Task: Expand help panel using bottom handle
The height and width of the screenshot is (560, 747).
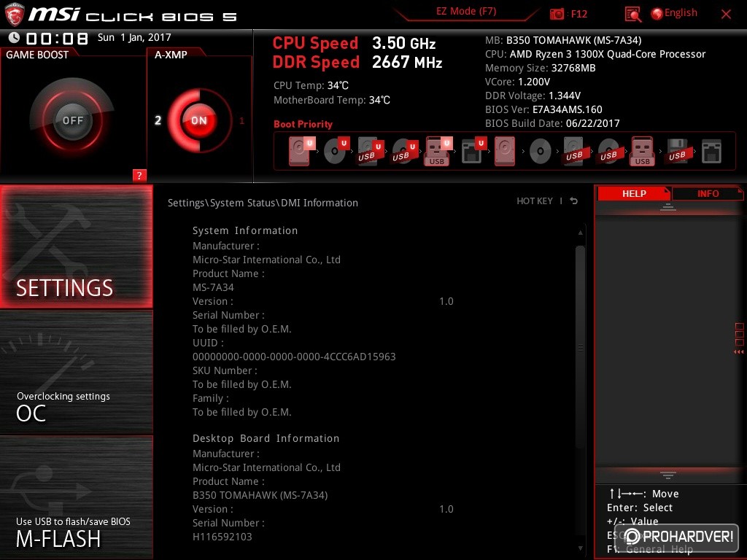Action: [x=668, y=475]
